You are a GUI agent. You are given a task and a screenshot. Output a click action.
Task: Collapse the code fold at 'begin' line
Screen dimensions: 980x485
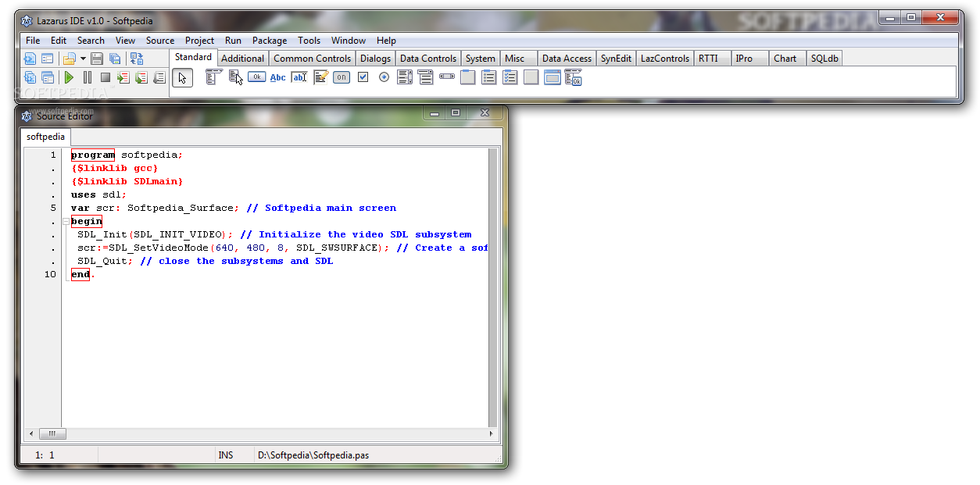pos(66,222)
